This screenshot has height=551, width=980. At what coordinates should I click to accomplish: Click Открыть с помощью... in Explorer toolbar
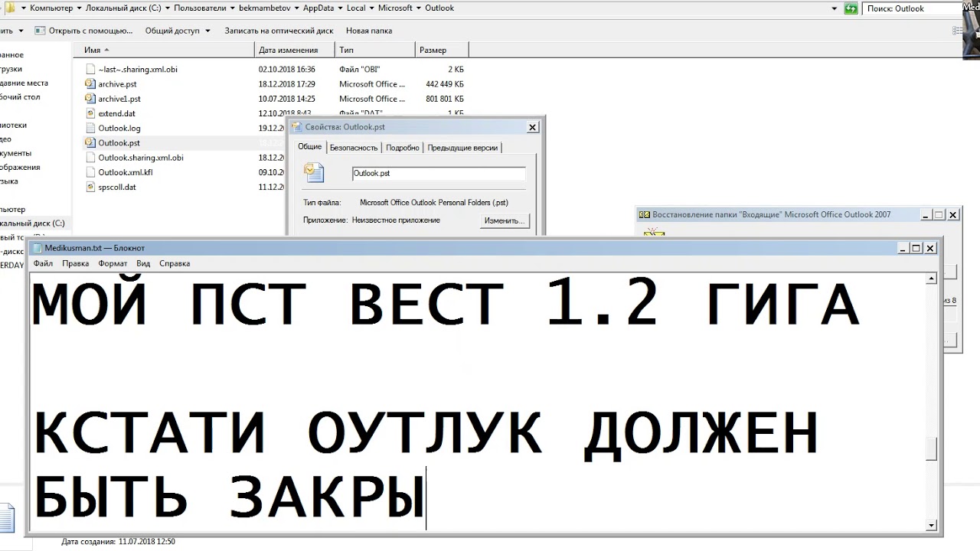[83, 31]
